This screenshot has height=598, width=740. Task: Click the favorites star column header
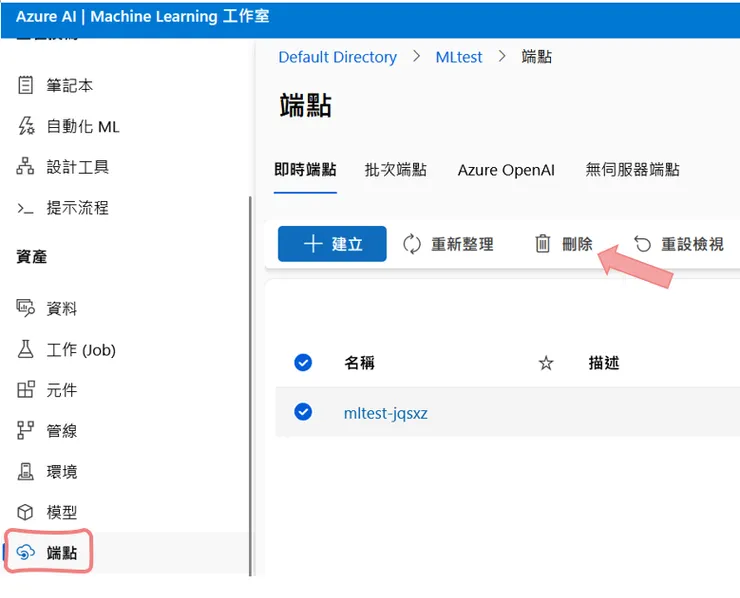click(546, 363)
